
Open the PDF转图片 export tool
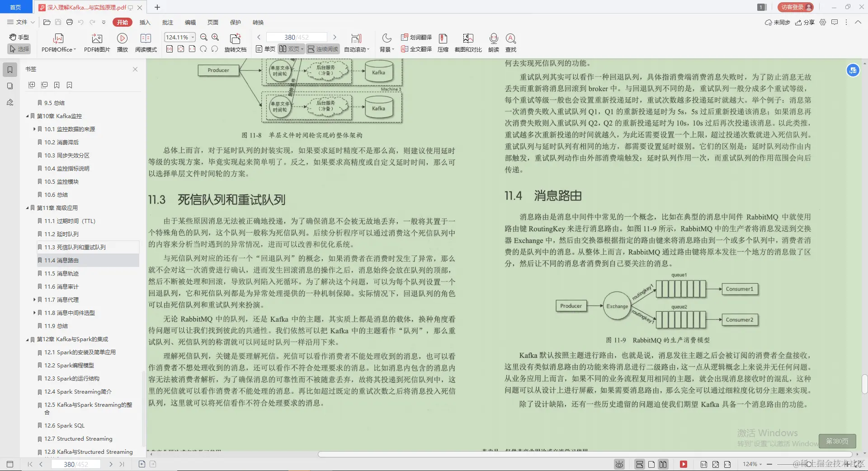96,42
